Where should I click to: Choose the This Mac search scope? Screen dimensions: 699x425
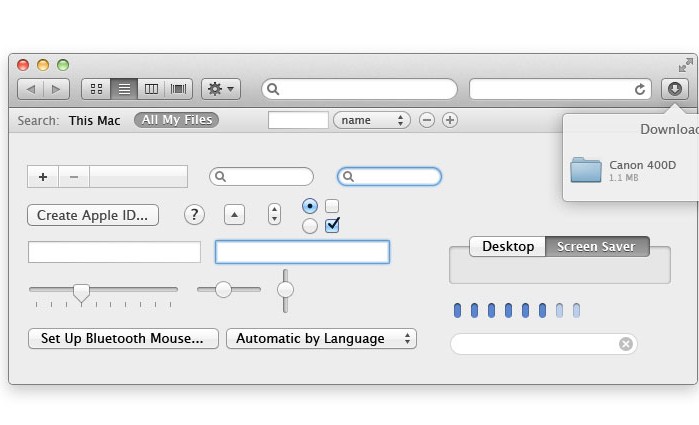tap(95, 120)
